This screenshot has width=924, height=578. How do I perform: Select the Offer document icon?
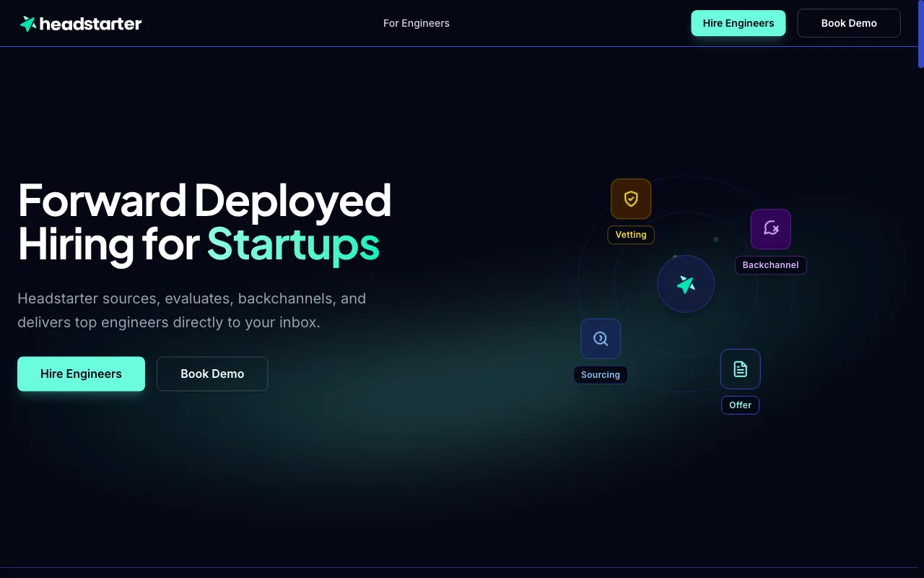741,369
